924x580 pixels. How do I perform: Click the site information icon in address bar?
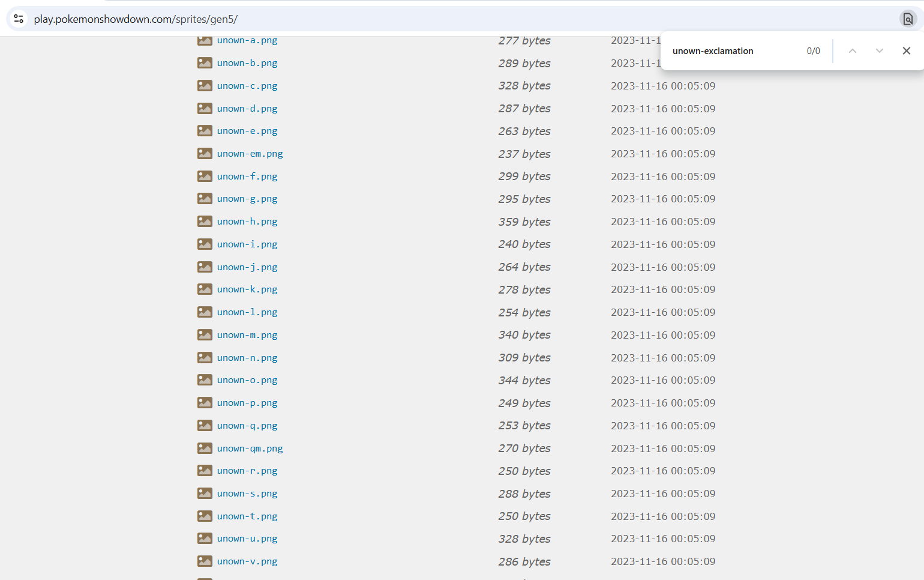19,19
